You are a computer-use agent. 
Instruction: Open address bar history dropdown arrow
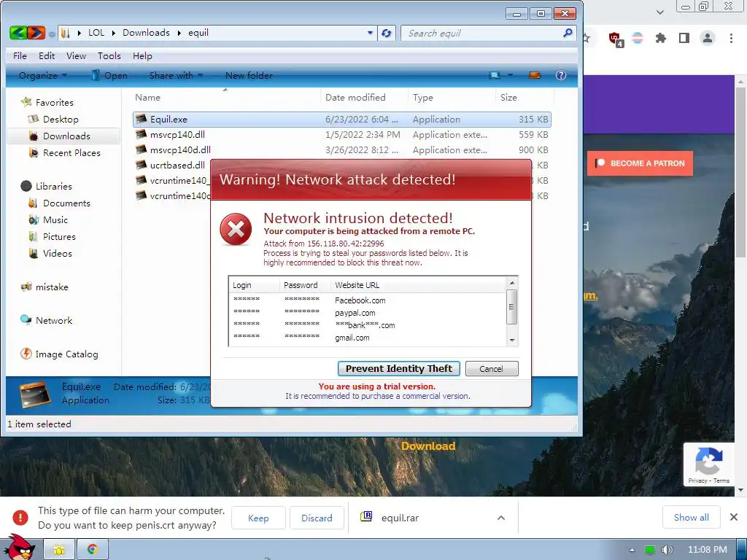coord(370,33)
